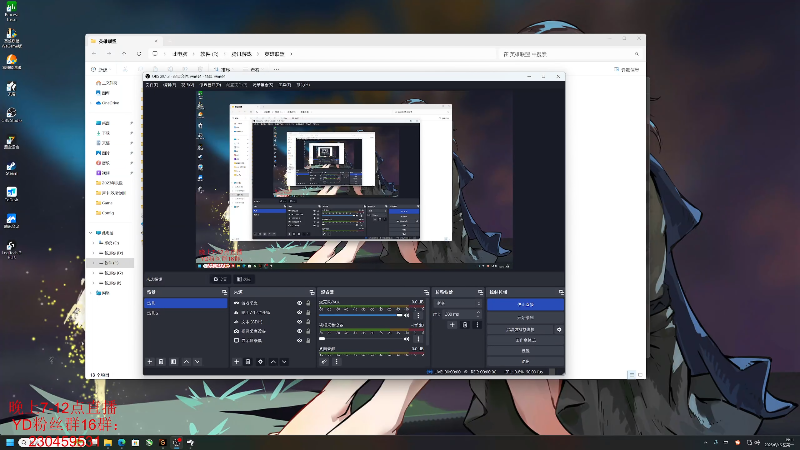Image resolution: width=800 pixels, height=450 pixels.
Task: Open File Explorer from the taskbar
Action: click(108, 442)
